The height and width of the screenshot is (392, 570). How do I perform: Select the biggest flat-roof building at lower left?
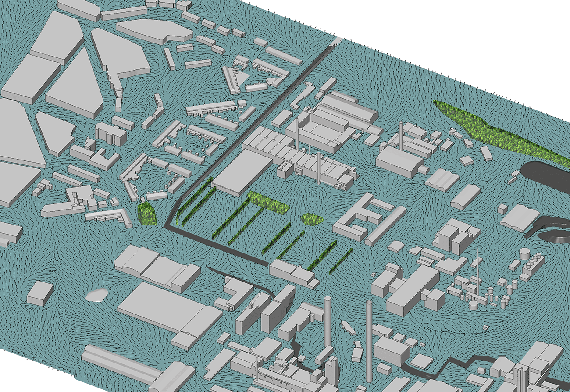click(x=169, y=312)
